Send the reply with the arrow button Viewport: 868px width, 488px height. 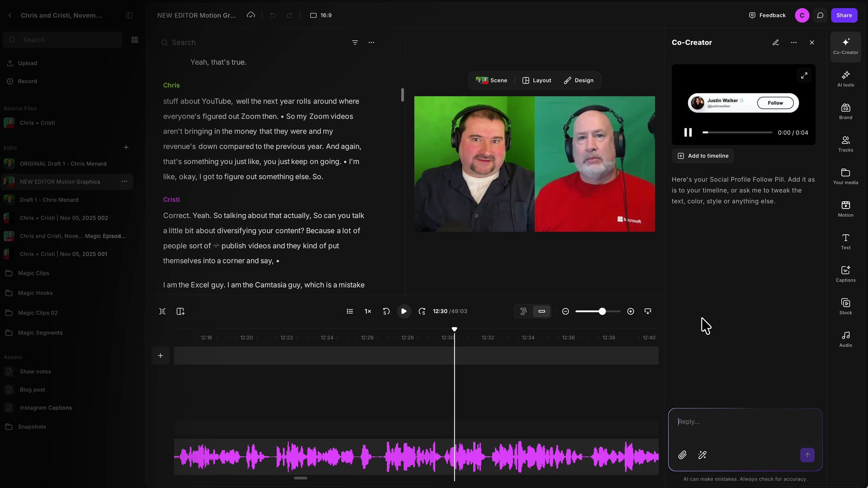(x=807, y=455)
